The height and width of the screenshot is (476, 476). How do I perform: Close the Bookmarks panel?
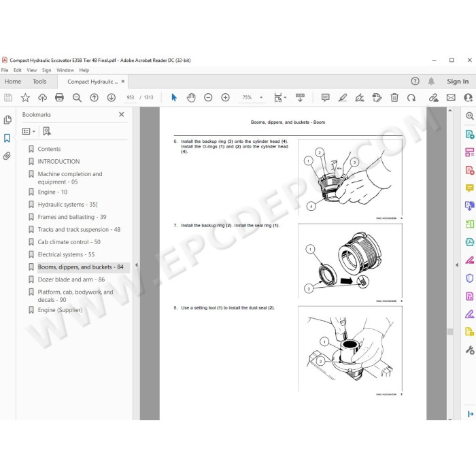click(122, 114)
